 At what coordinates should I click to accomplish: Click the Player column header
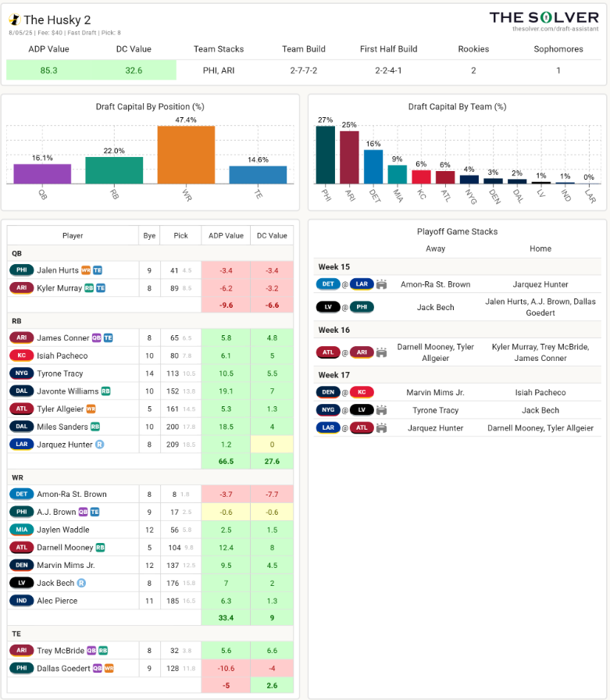[x=73, y=236]
